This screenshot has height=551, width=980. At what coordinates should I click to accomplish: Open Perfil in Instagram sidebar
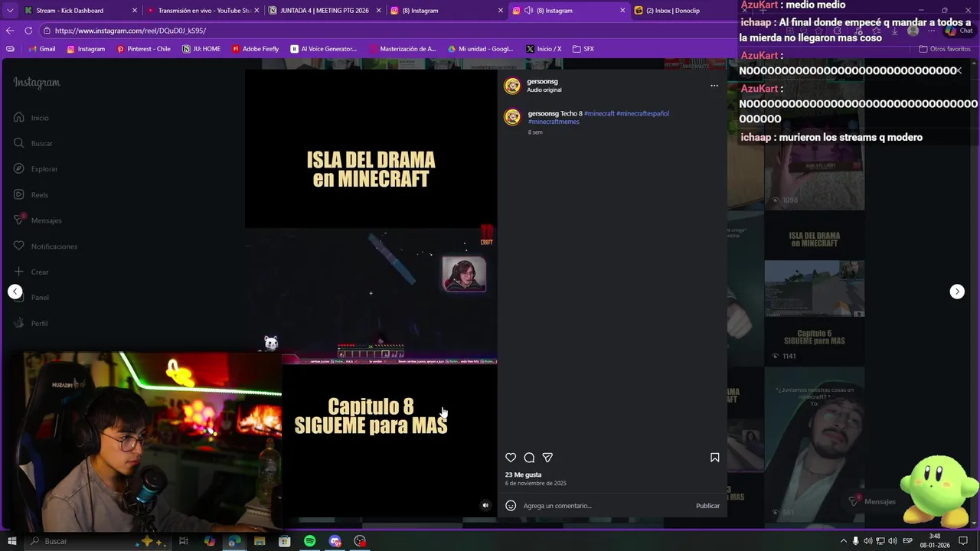[31, 324]
